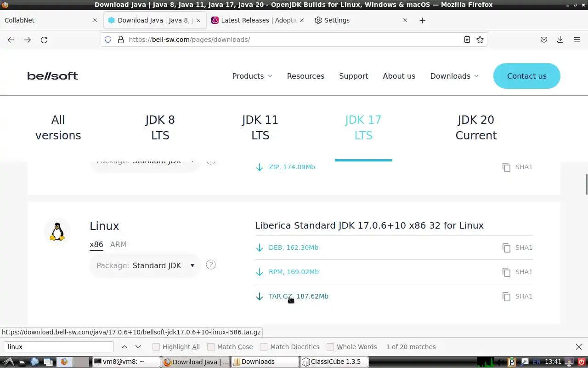Open tracking protection shield icon

108,40
